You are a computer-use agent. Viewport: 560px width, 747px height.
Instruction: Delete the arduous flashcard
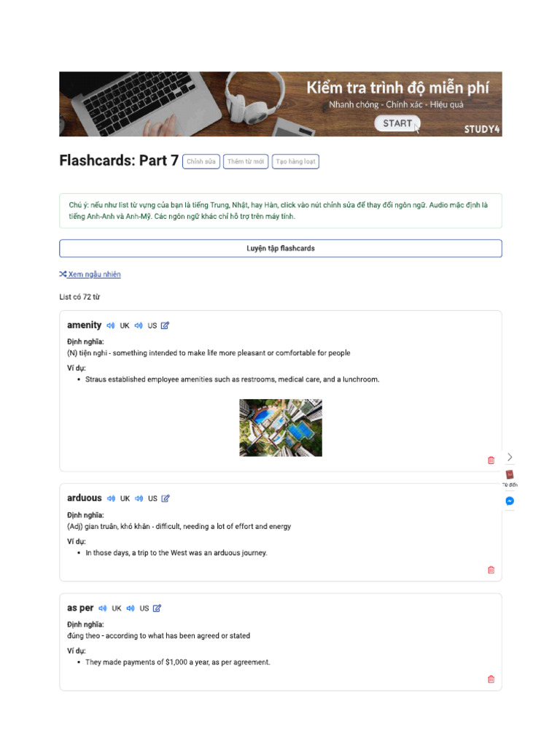(x=491, y=570)
